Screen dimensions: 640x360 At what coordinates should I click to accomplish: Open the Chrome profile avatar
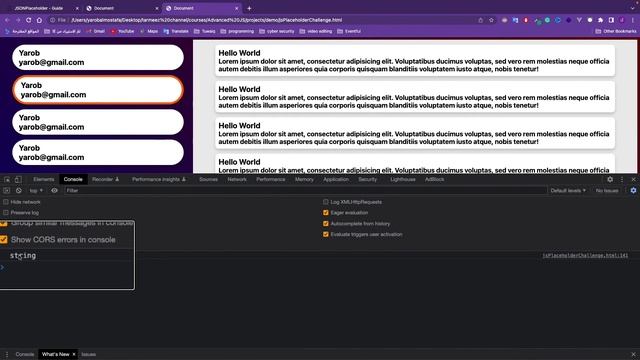coord(622,20)
